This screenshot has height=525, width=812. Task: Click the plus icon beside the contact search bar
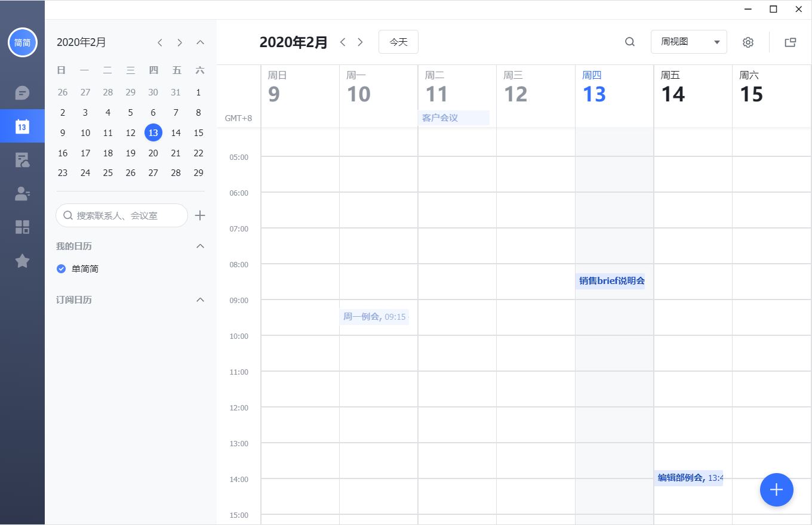click(x=200, y=215)
